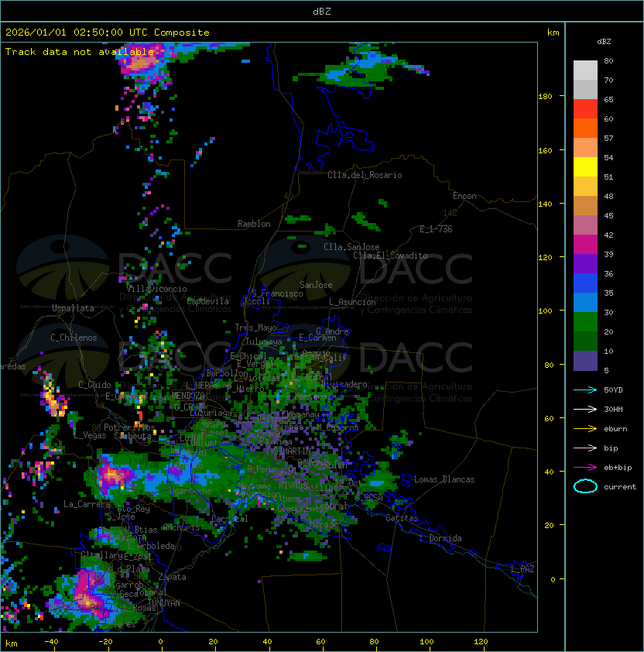This screenshot has width=644, height=652.
Task: Click the 'Tres_Mayo' map label
Action: click(x=255, y=328)
